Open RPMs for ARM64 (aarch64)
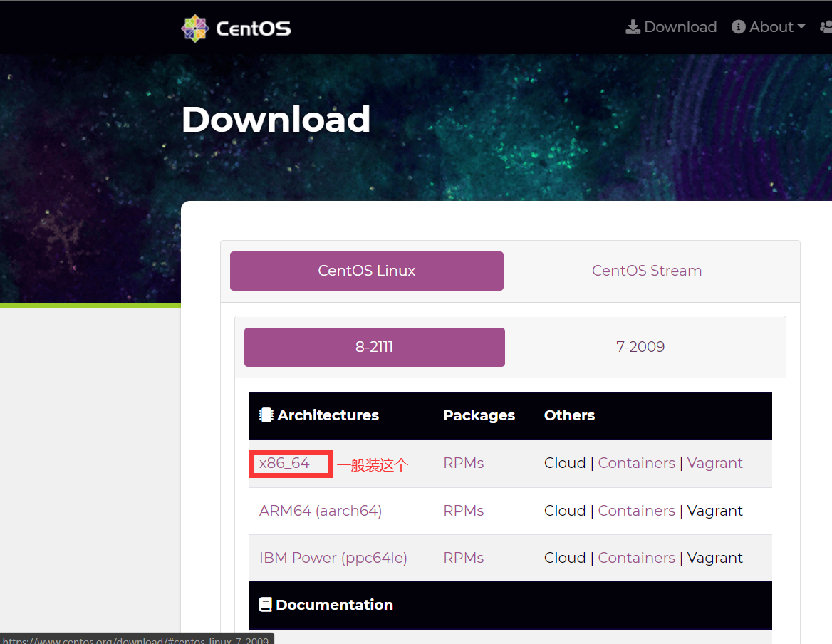The image size is (832, 644). pyautogui.click(x=463, y=510)
